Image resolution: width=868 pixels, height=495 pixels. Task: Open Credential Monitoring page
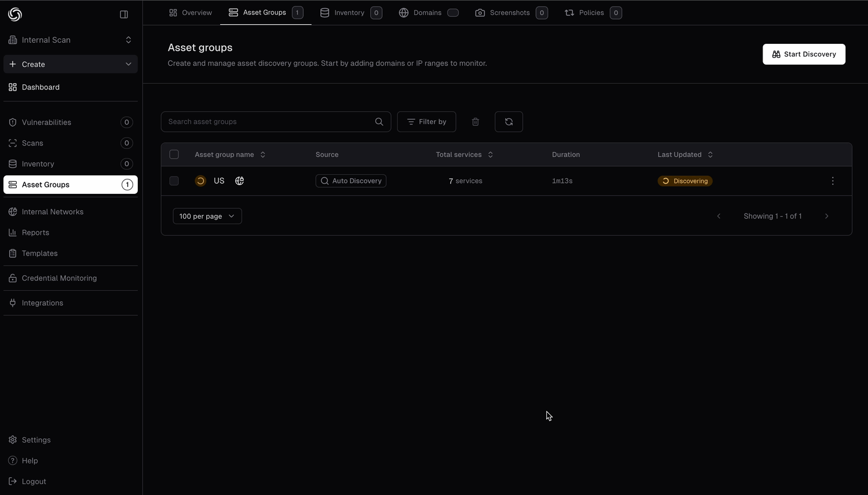coord(70,278)
